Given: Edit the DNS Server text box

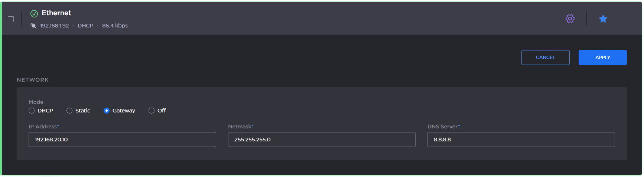Looking at the screenshot, I should [x=521, y=140].
